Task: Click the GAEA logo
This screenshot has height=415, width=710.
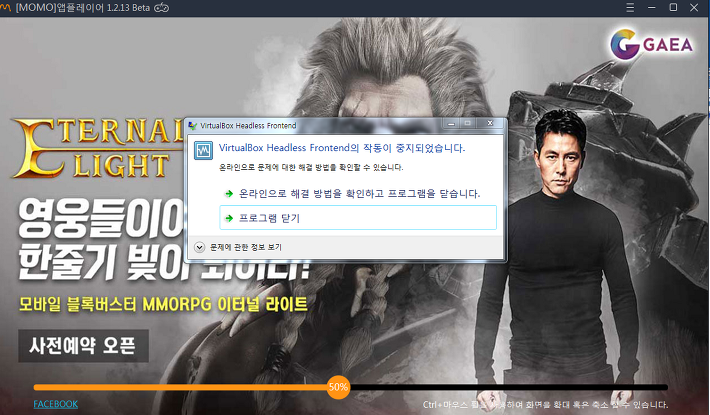Action: click(x=651, y=44)
